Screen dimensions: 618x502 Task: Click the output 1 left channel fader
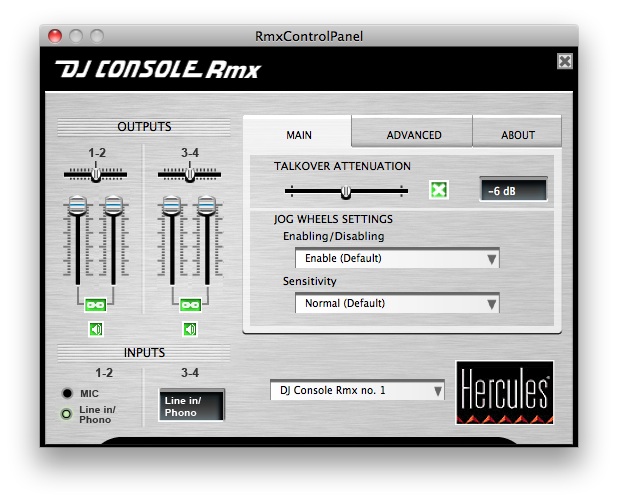pos(78,205)
